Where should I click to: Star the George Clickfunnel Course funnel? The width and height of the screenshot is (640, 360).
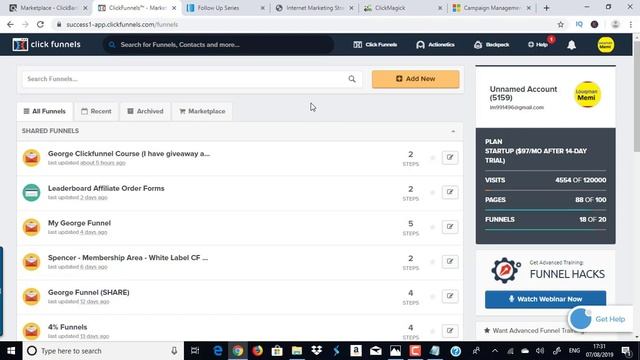click(433, 158)
